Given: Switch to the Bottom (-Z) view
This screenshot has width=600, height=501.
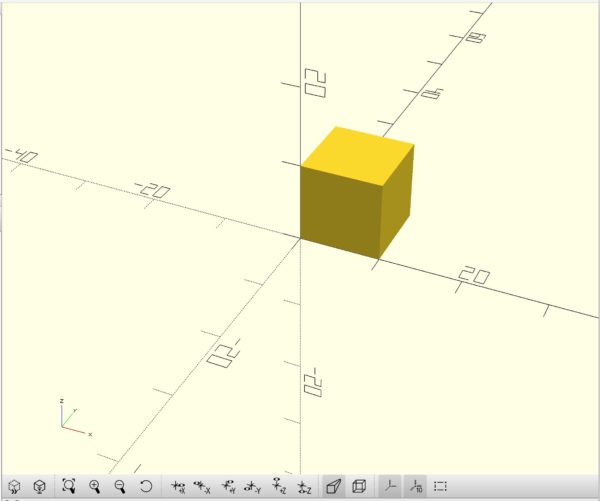Looking at the screenshot, I should pos(304,487).
